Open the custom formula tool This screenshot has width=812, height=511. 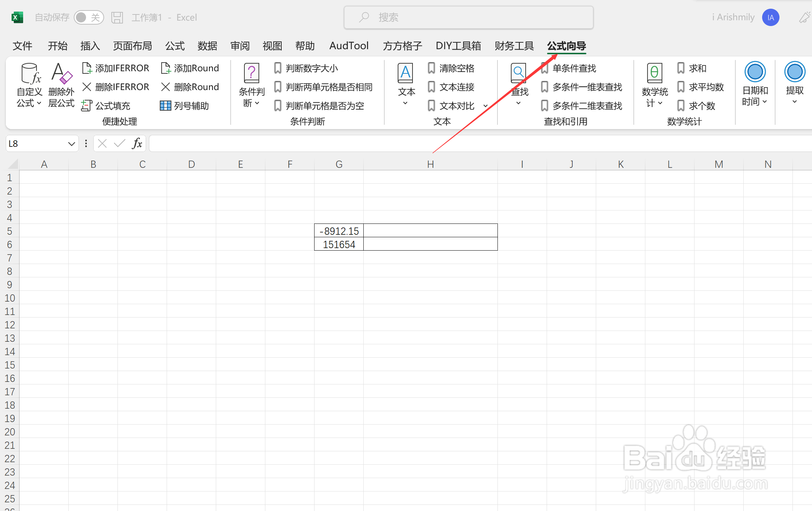point(29,85)
